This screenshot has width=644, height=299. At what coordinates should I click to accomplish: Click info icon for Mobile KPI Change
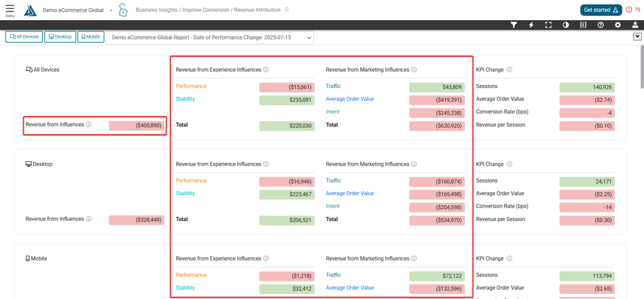click(509, 259)
